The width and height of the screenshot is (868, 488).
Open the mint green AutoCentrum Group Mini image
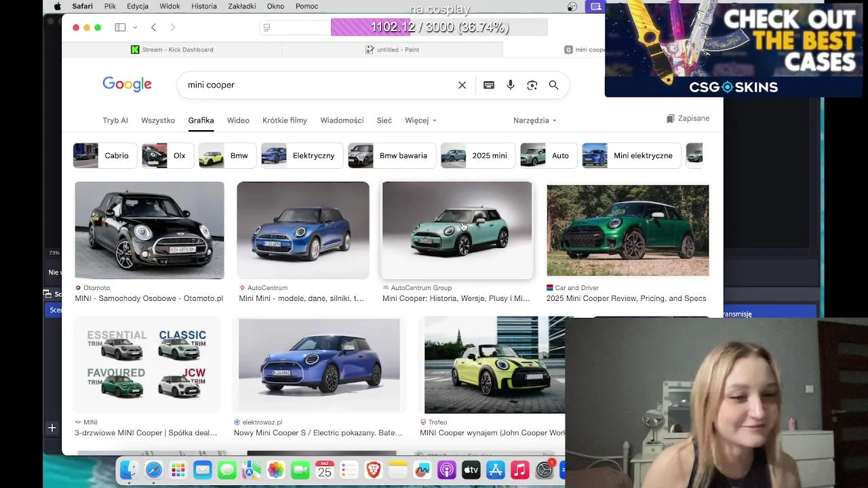click(x=457, y=230)
